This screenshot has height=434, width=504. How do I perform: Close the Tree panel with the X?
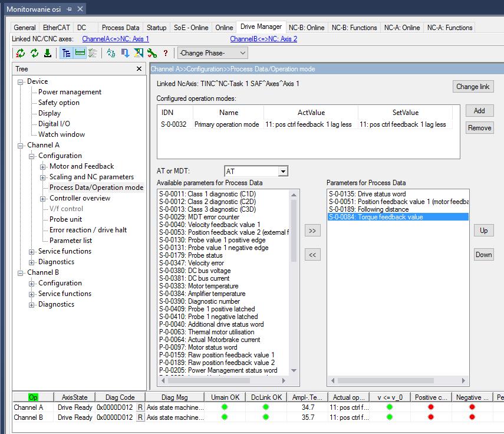coord(139,69)
